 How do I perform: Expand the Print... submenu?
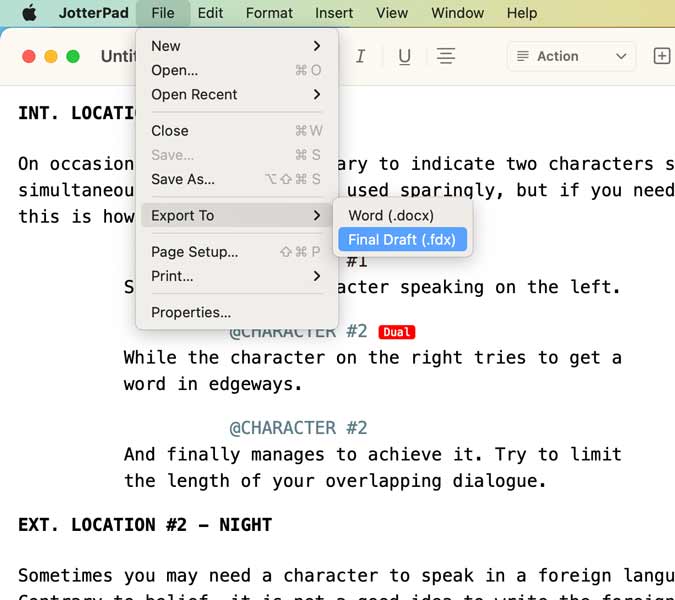[236, 276]
